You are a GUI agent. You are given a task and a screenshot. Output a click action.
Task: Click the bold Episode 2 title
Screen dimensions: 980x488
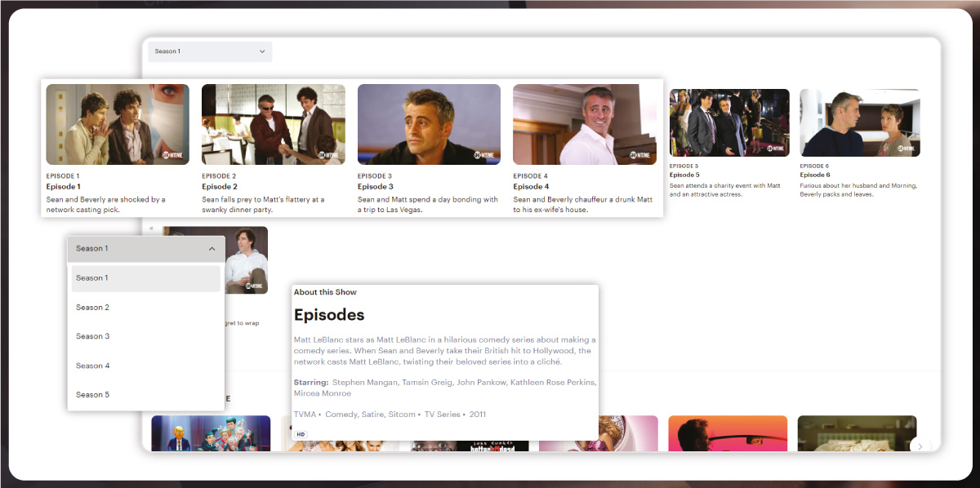tap(220, 187)
